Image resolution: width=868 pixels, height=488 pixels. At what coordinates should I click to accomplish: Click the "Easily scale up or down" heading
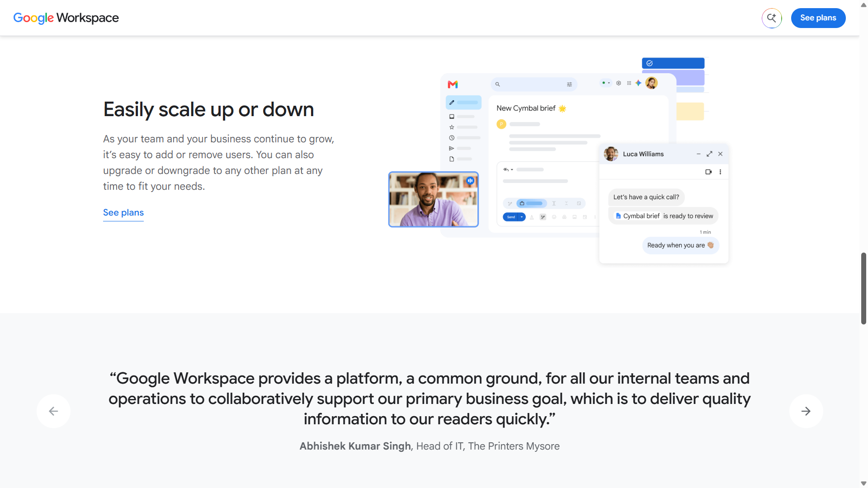208,109
